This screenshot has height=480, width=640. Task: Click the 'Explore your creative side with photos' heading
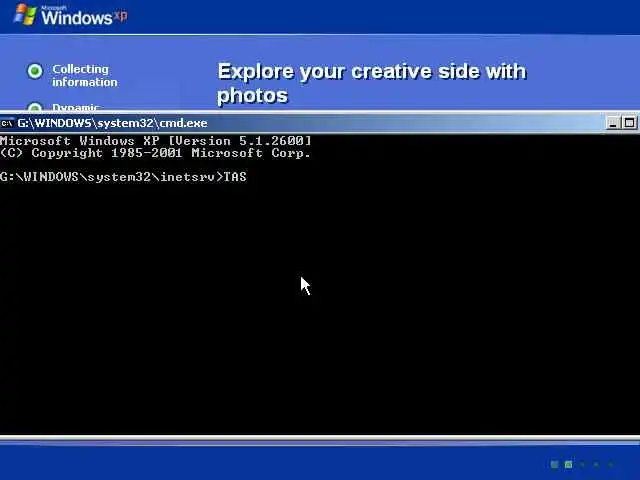(x=372, y=83)
